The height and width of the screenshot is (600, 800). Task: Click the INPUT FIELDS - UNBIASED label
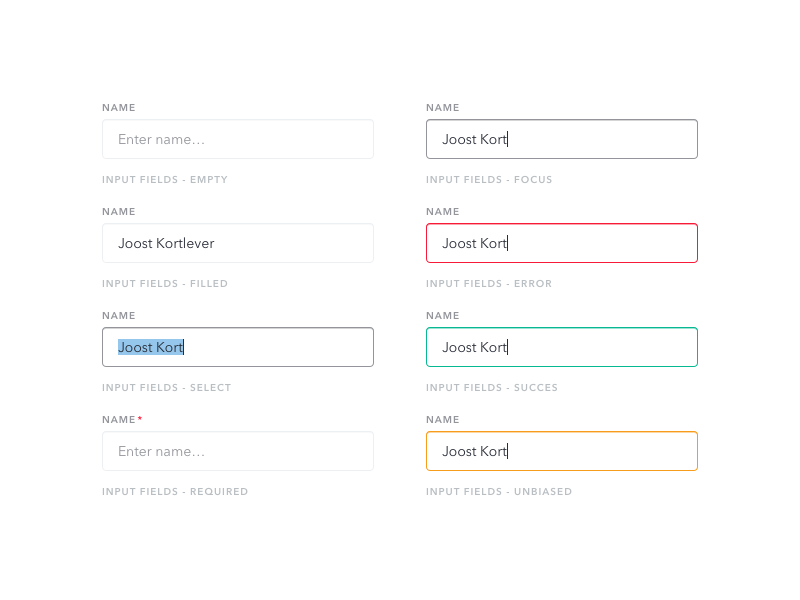(499, 491)
